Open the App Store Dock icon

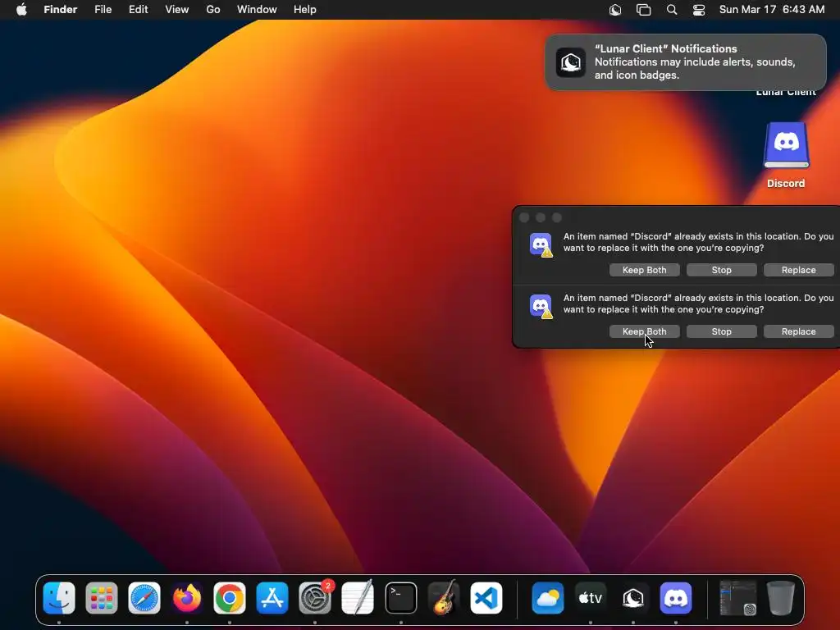(x=272, y=598)
